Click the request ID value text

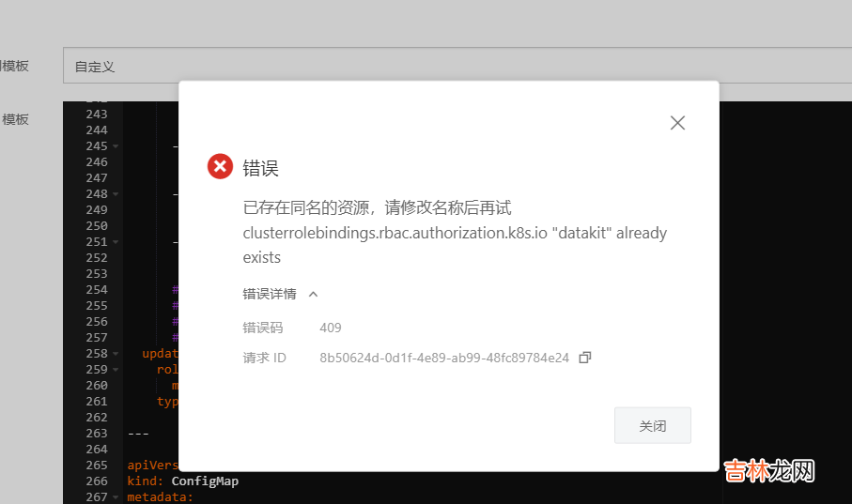[444, 358]
